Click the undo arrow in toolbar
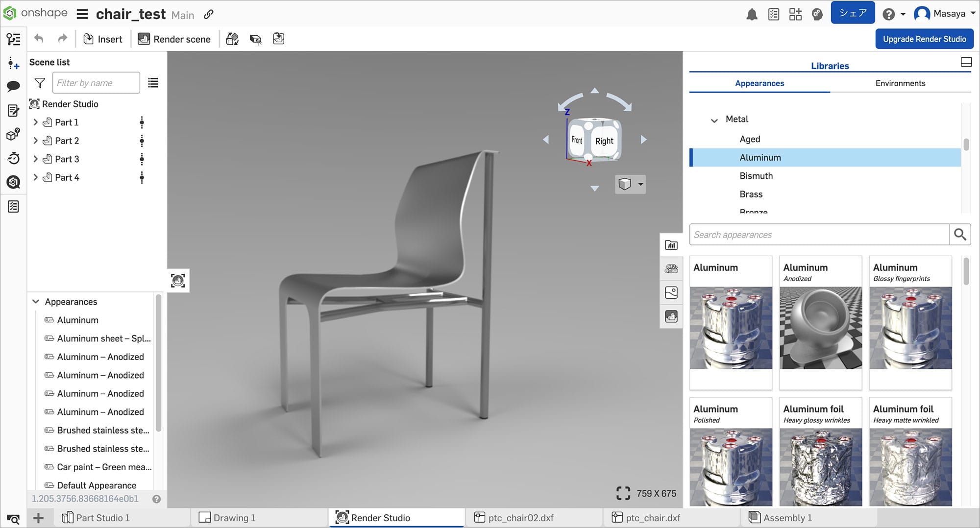Viewport: 980px width, 528px height. click(x=39, y=39)
